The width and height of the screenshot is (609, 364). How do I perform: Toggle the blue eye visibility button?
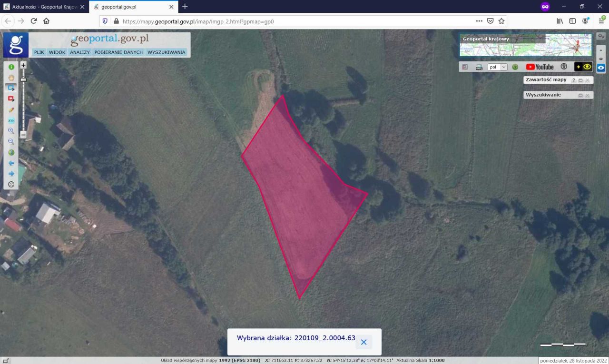(x=601, y=68)
